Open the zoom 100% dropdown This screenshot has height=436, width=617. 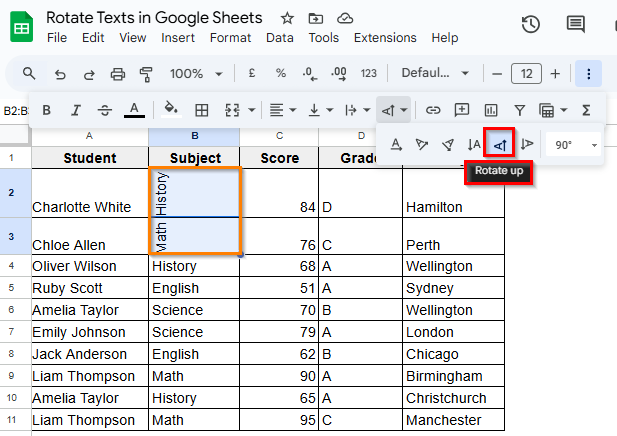(x=194, y=73)
